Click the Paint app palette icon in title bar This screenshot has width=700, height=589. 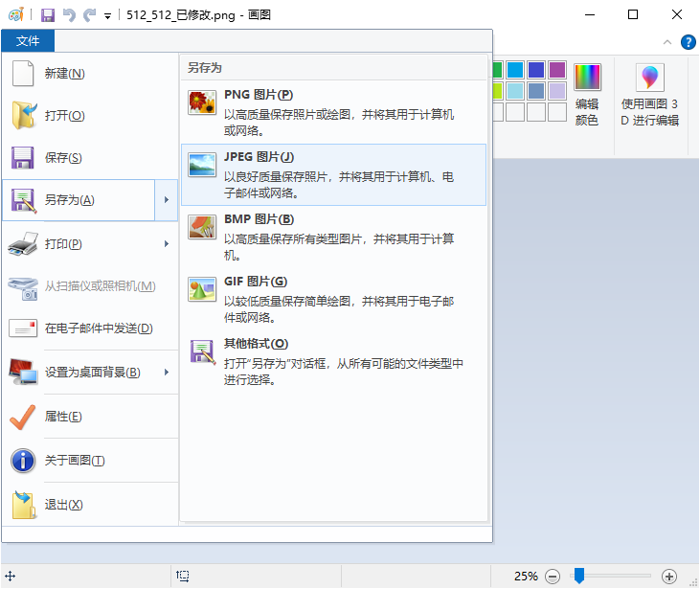pyautogui.click(x=16, y=14)
